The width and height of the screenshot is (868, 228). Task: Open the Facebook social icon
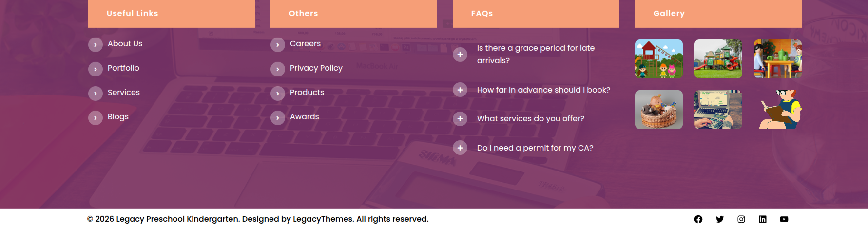[x=698, y=219]
